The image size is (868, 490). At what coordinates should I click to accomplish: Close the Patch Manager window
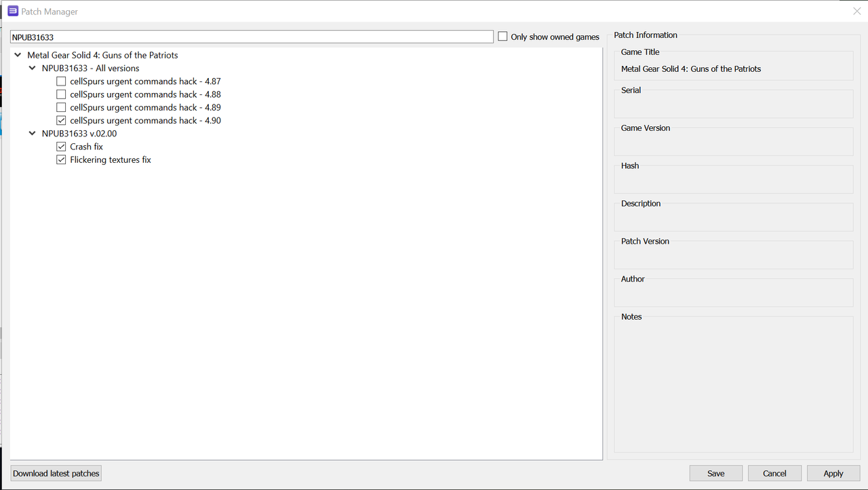856,11
